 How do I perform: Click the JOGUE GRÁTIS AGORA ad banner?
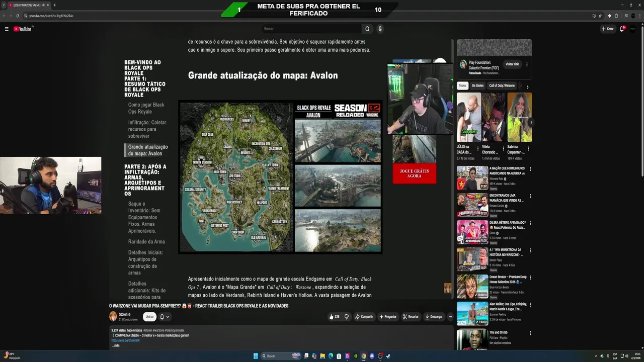[x=415, y=173]
